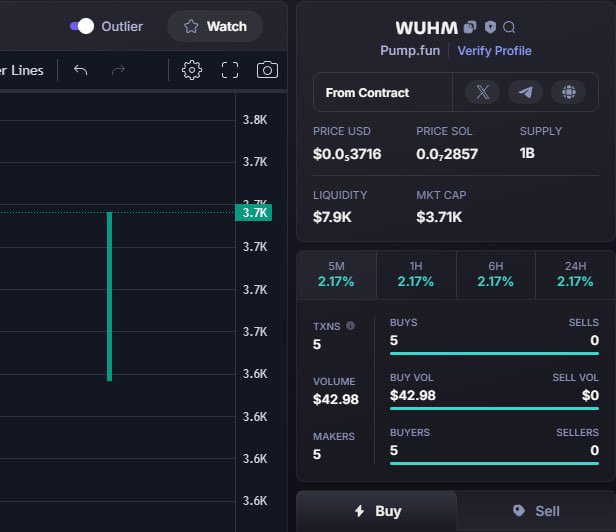Enter fullscreen chart mode
This screenshot has height=532, width=616.
coord(230,70)
